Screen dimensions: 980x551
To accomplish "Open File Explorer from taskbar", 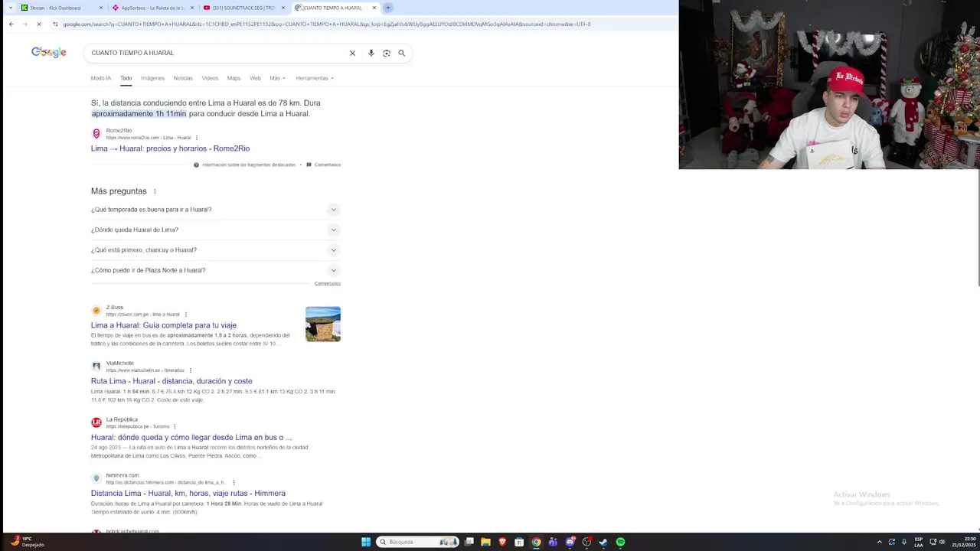I will tap(485, 542).
